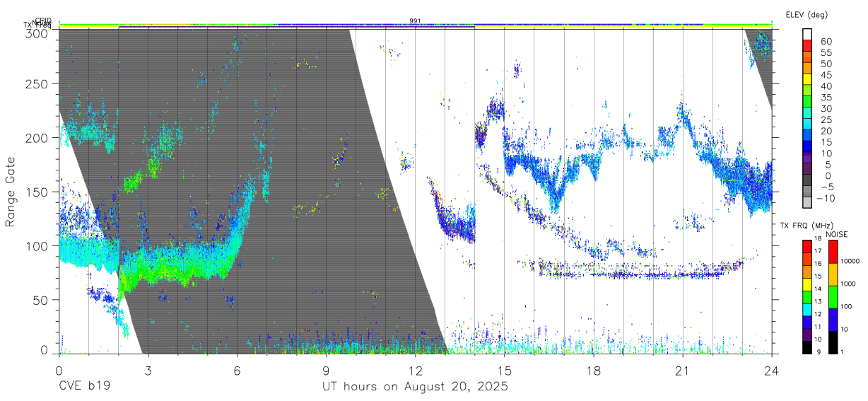Select the yellow 14–15 MHz TX FRQ swatch
Screen dimensions: 868x401
[807, 284]
